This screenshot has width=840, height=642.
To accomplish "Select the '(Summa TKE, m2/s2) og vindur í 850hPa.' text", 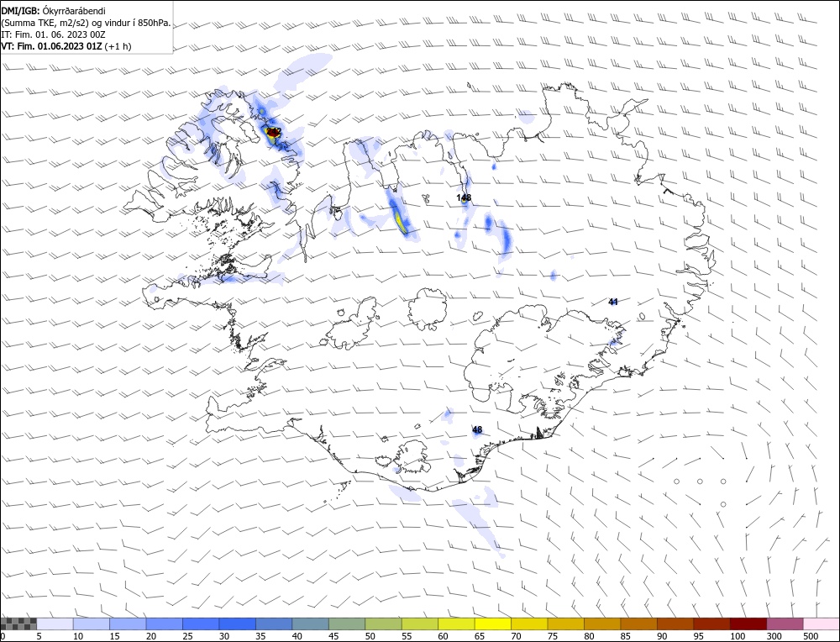I will pyautogui.click(x=86, y=23).
